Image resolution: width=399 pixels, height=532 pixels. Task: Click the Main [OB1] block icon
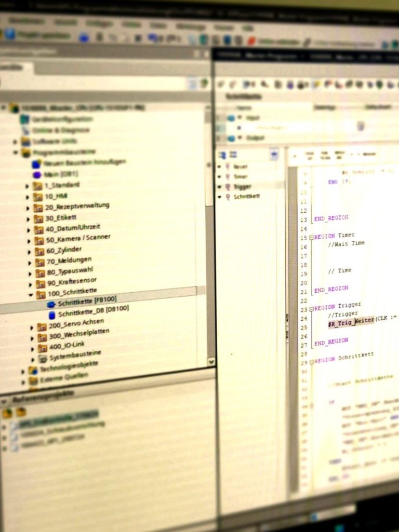(x=36, y=175)
